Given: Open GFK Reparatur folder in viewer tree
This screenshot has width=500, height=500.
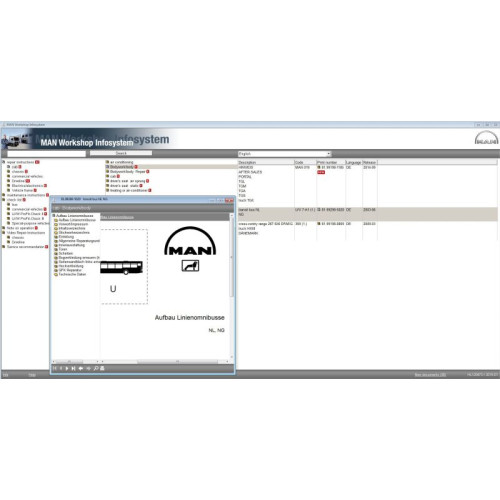Looking at the screenshot, I should (70, 270).
